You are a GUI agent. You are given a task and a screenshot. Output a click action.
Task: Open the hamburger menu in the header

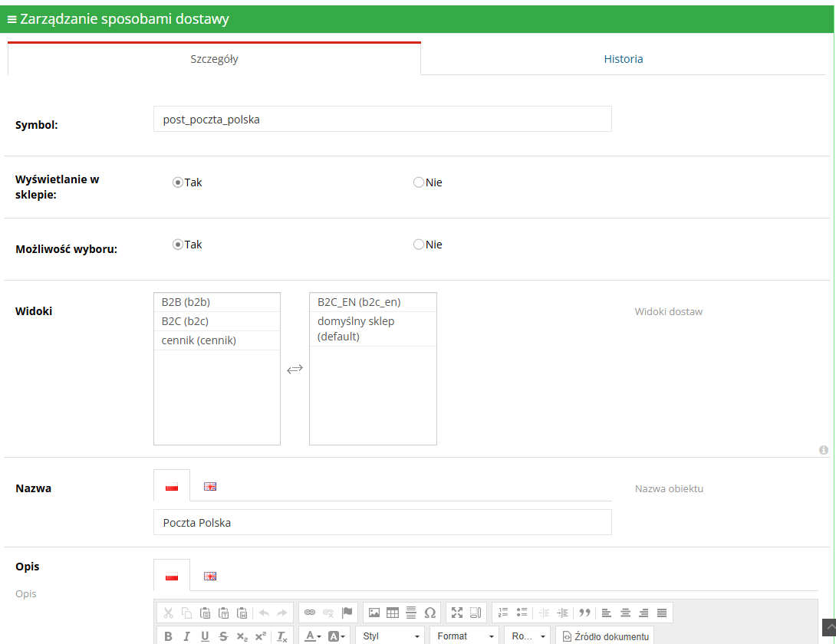tap(12, 19)
